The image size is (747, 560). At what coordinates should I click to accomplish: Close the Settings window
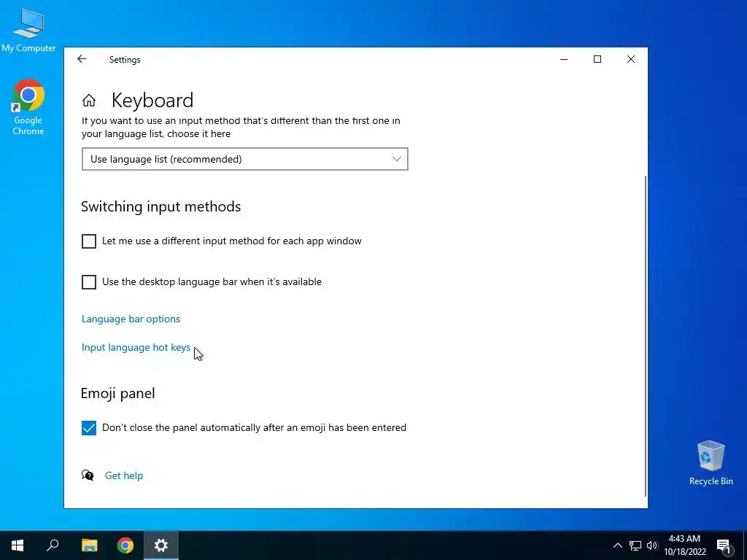tap(631, 59)
